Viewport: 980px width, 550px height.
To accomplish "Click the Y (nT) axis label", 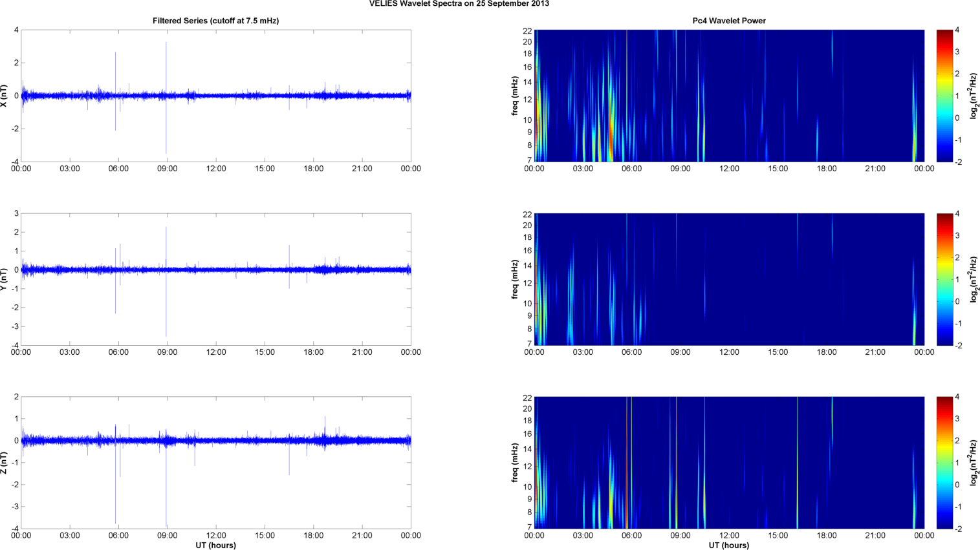I will pos(5,279).
